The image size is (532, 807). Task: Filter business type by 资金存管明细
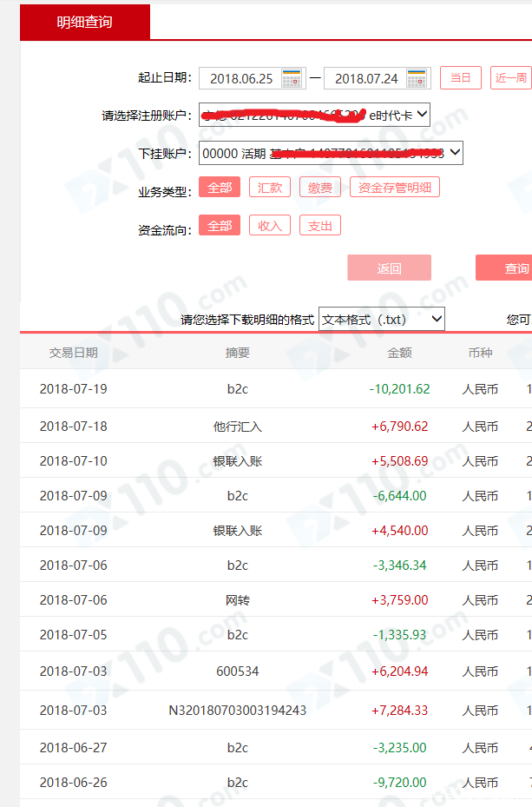395,188
